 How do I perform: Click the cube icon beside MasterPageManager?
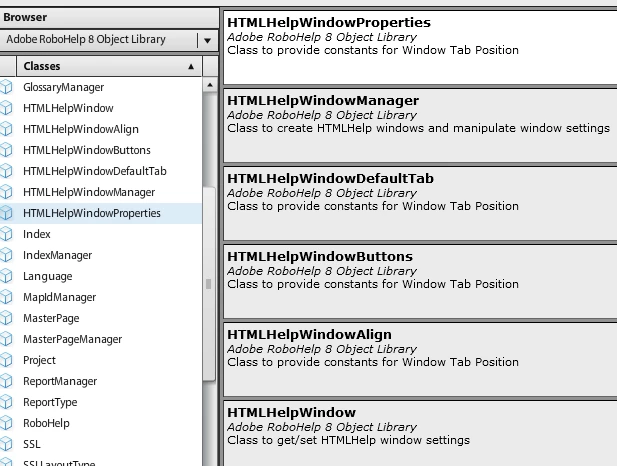pos(6,339)
